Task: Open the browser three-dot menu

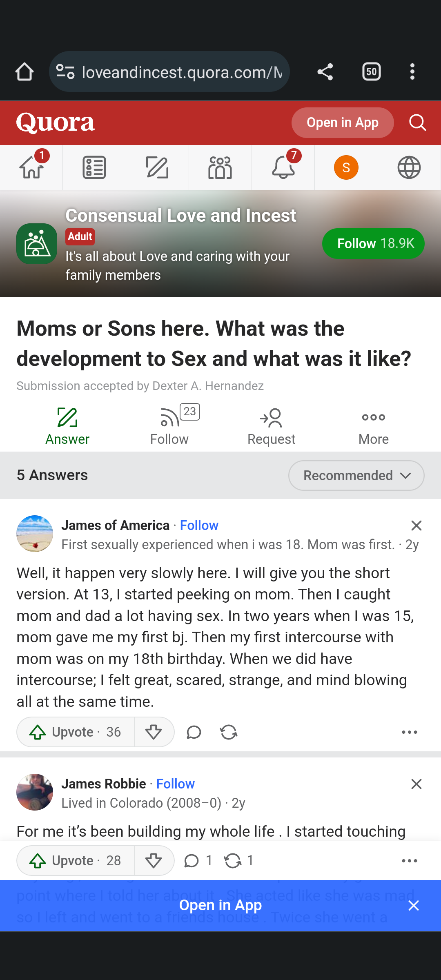Action: [x=412, y=71]
